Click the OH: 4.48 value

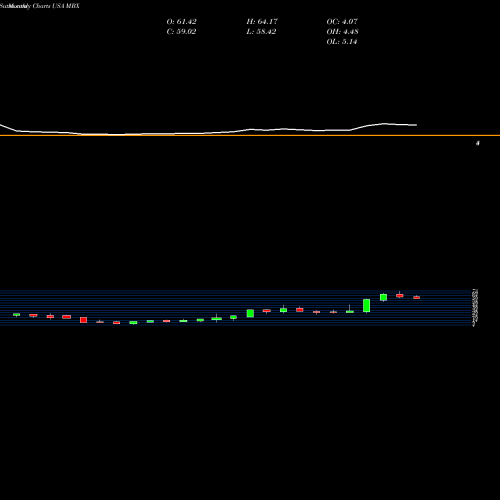(342, 32)
